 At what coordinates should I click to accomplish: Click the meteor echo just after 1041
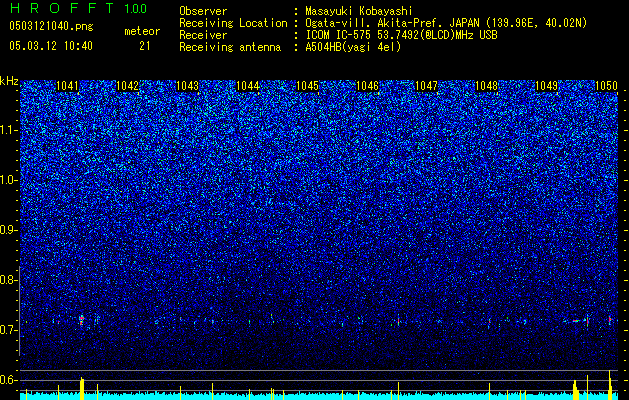81,320
